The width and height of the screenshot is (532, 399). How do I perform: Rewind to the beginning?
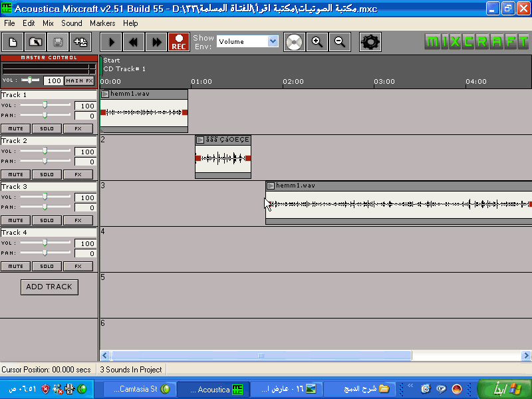click(134, 42)
